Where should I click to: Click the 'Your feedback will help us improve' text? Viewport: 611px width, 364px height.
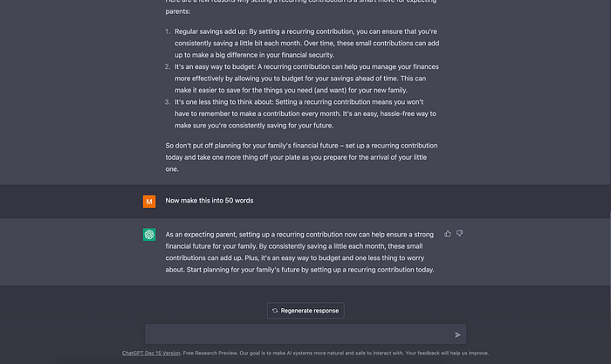[x=447, y=353]
